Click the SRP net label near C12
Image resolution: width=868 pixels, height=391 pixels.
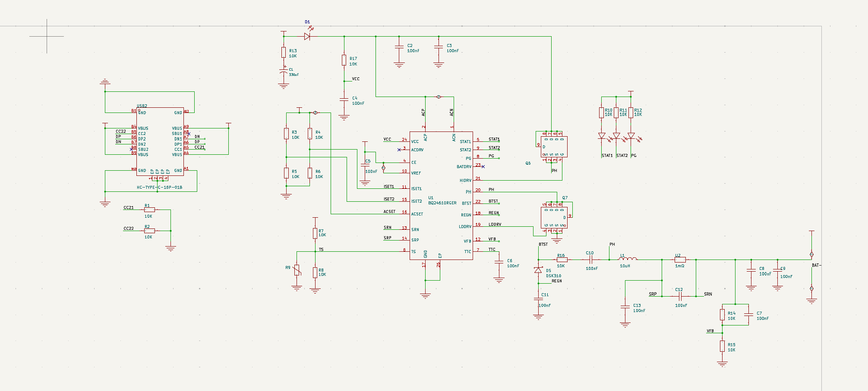pos(653,294)
